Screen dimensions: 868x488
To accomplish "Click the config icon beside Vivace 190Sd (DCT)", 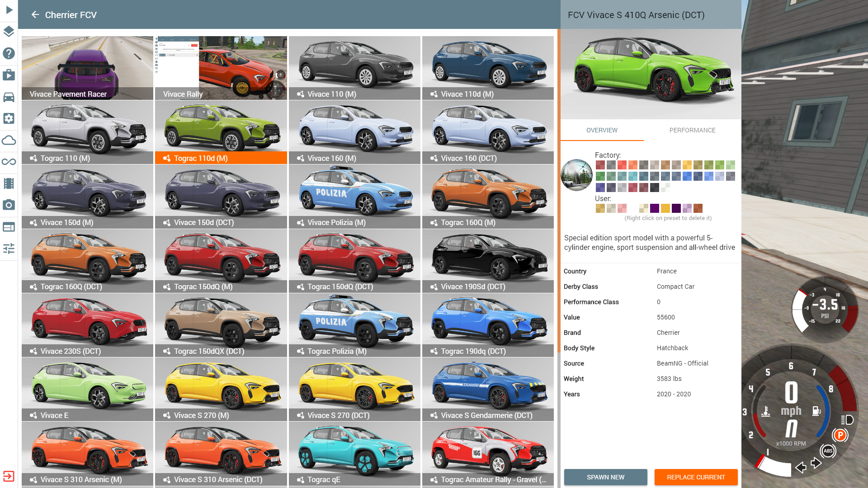I will tap(434, 287).
